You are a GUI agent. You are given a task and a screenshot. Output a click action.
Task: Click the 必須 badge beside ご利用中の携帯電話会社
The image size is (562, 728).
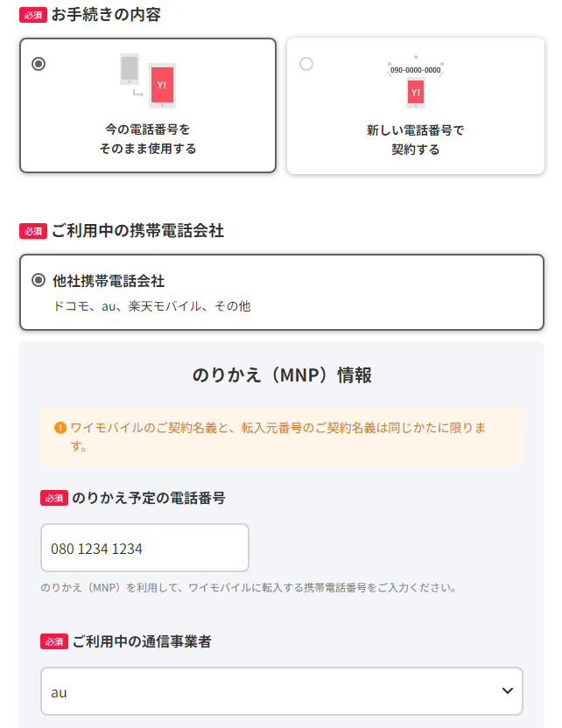tap(33, 231)
